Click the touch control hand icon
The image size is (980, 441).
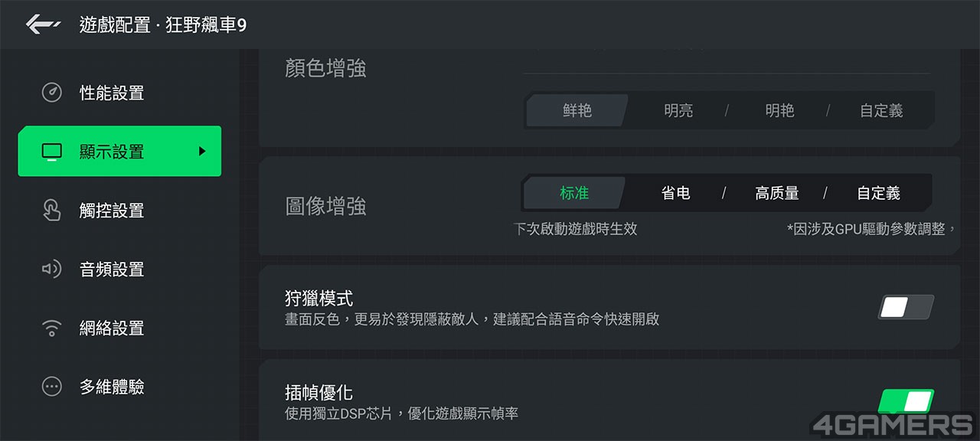(x=51, y=211)
